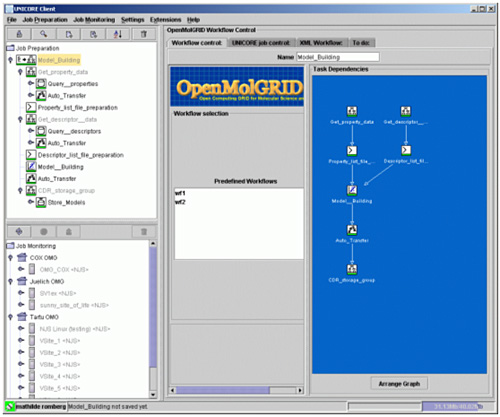Click the Model__Building task icon in tree

(x=31, y=167)
